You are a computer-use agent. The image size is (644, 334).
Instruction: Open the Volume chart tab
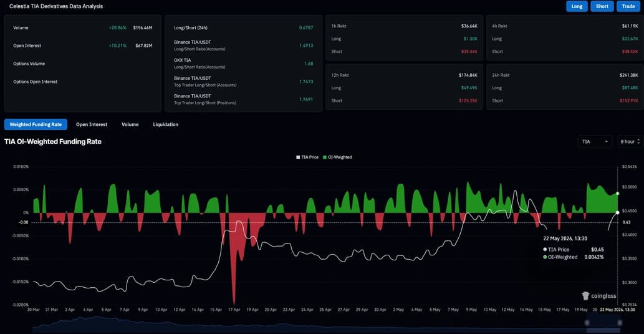[130, 124]
